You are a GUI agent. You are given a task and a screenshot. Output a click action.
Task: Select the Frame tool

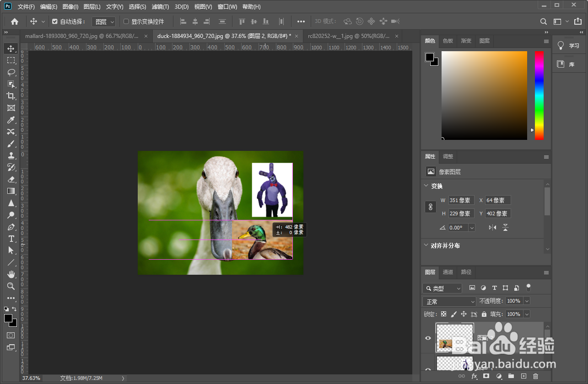11,108
